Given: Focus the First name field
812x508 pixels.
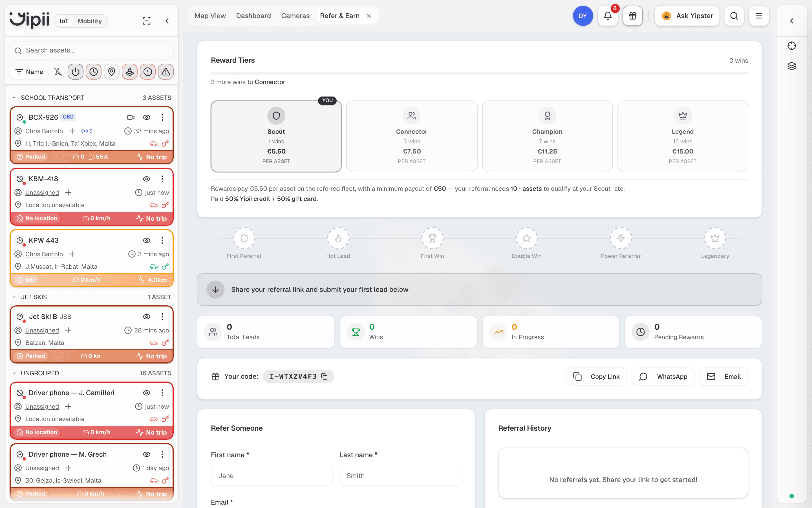Looking at the screenshot, I should pos(272,476).
